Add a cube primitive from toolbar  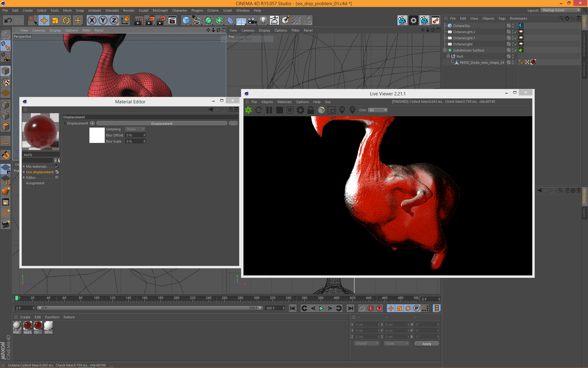(x=186, y=21)
